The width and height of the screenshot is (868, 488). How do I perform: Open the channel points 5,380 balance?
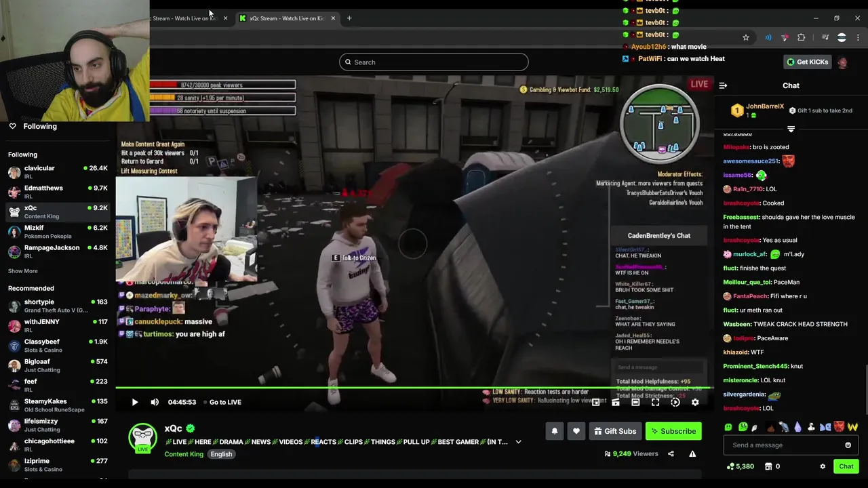(740, 466)
